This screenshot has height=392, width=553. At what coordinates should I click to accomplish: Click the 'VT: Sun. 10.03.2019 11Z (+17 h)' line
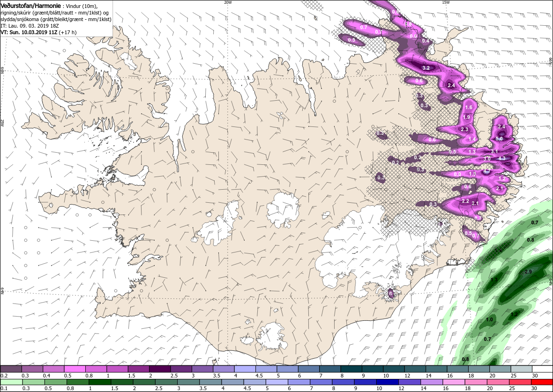coord(38,32)
